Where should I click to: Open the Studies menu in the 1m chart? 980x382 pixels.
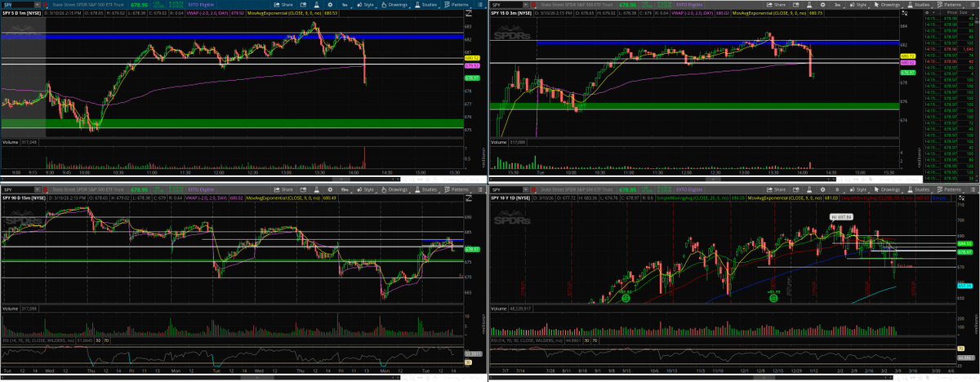pos(426,5)
